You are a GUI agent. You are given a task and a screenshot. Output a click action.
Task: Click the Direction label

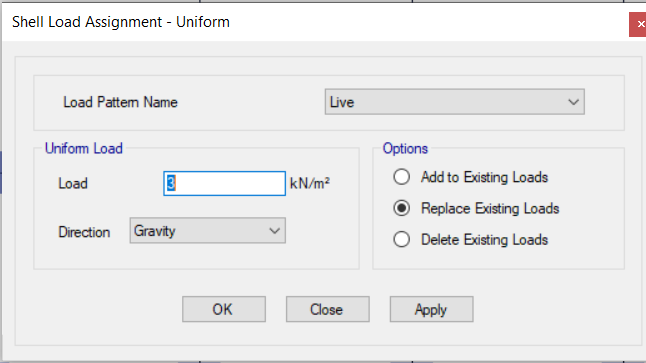pos(84,232)
